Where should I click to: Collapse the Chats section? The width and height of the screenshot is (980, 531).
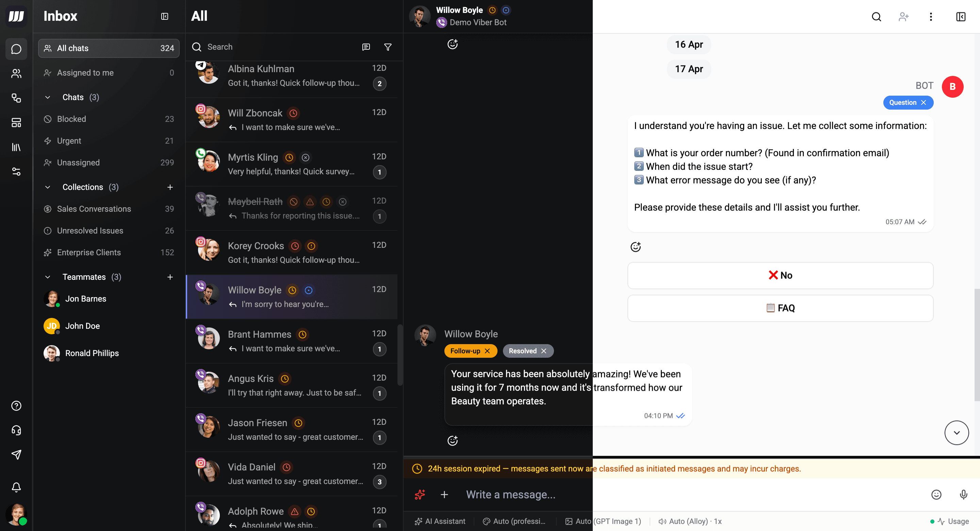[x=48, y=97]
